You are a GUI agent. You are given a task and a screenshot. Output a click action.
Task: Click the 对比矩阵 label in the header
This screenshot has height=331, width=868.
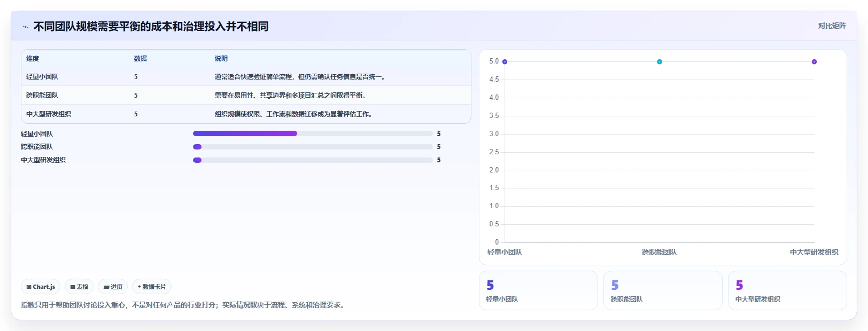click(832, 26)
